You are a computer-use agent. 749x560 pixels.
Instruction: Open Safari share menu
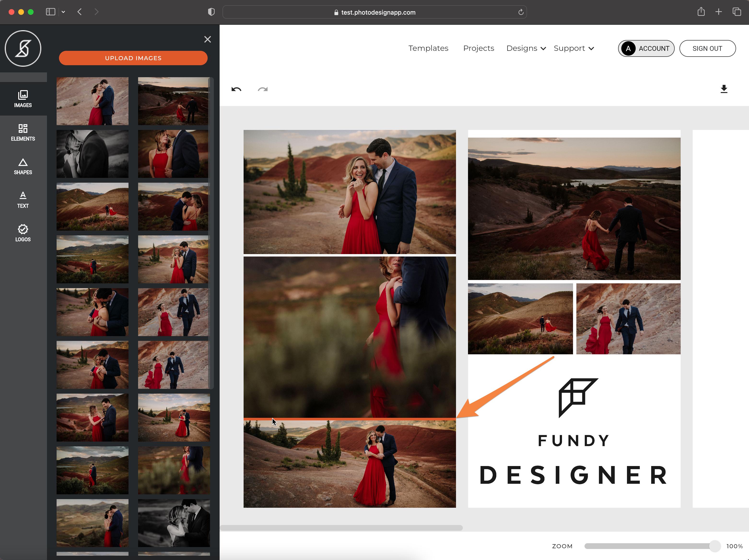701,12
